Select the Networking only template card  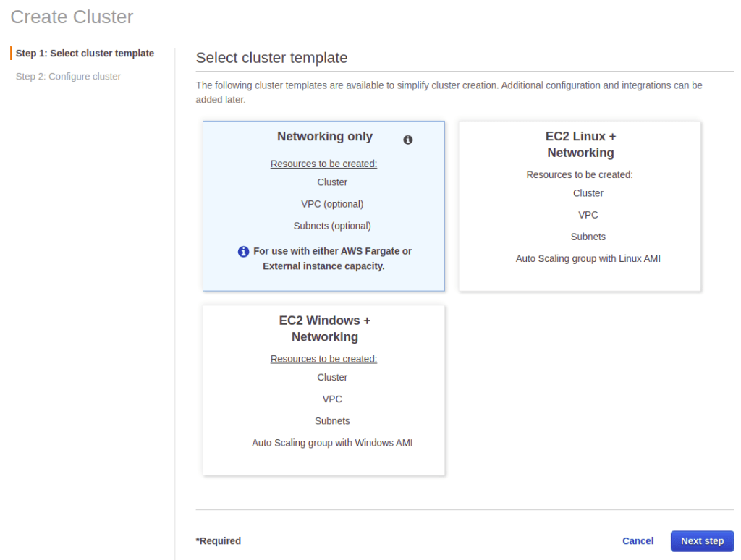click(323, 205)
